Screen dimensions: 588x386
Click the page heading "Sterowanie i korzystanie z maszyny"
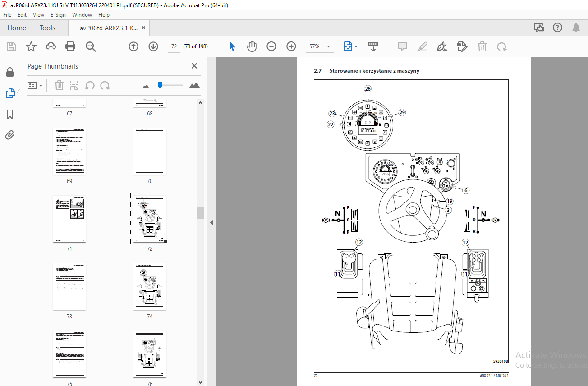(x=374, y=71)
